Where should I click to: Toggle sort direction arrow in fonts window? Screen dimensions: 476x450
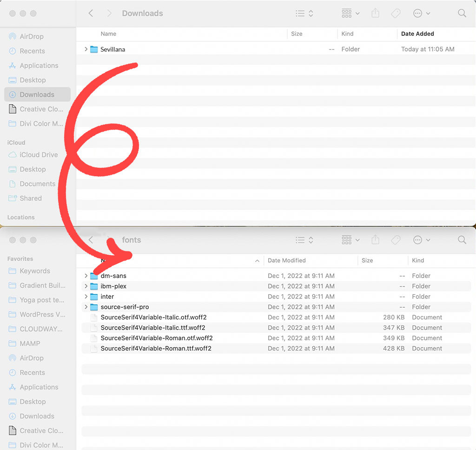[x=257, y=260]
